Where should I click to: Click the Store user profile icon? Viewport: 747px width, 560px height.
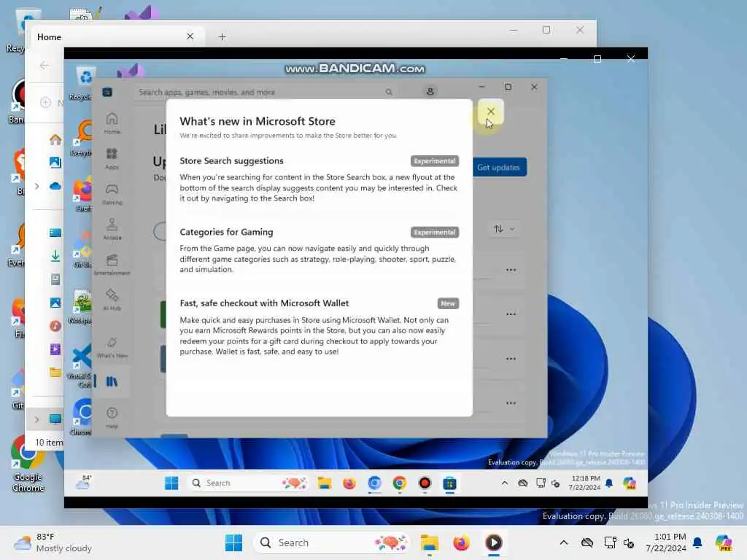pos(430,91)
